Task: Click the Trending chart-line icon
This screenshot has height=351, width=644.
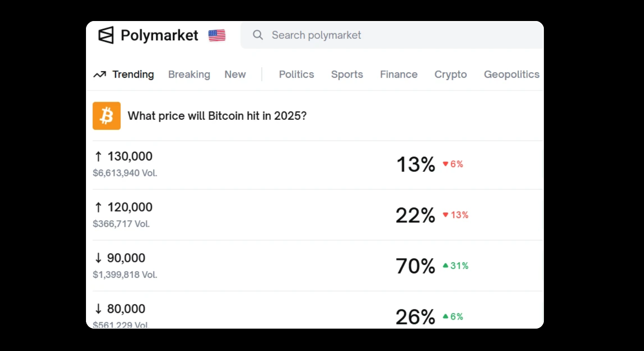Action: 100,74
